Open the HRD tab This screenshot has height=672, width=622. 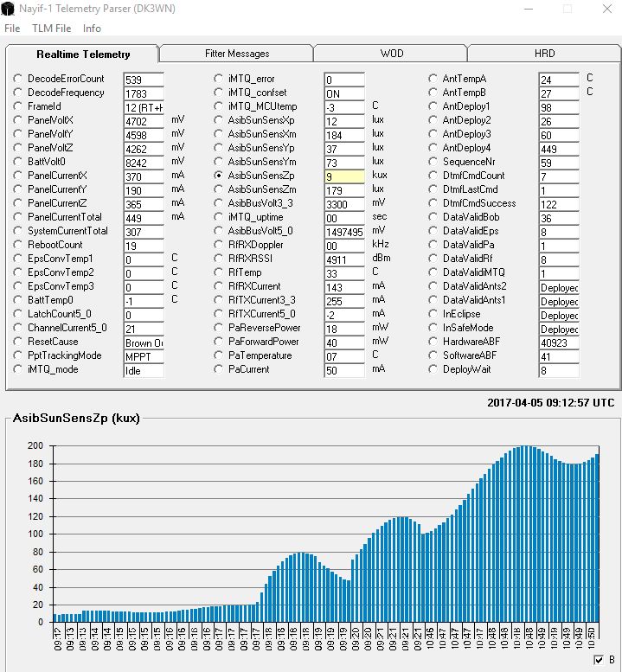(x=544, y=54)
